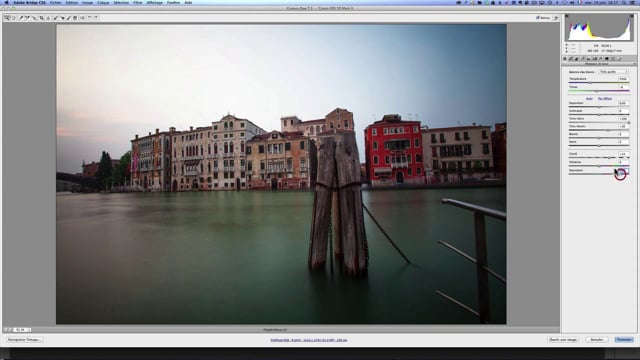Open the Basic adjustments panel tab
The height and width of the screenshot is (360, 640).
point(565,59)
